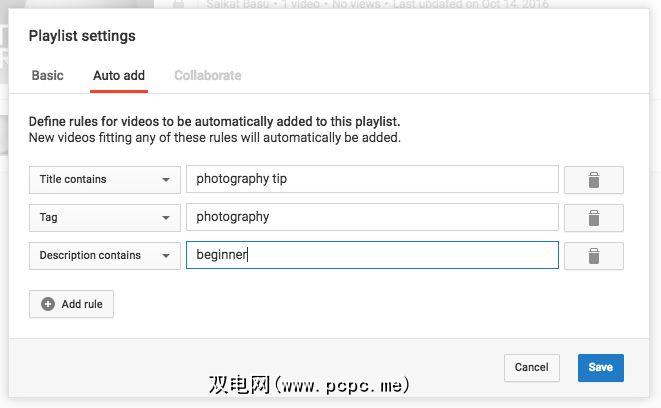The image size is (661, 408).
Task: Cancel the playlist settings dialog
Action: tap(531, 367)
